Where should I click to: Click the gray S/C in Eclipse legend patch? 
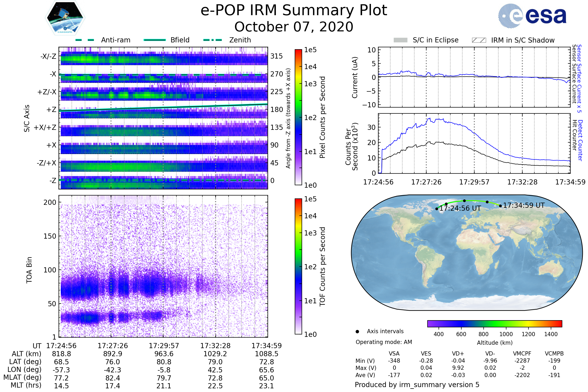point(400,40)
